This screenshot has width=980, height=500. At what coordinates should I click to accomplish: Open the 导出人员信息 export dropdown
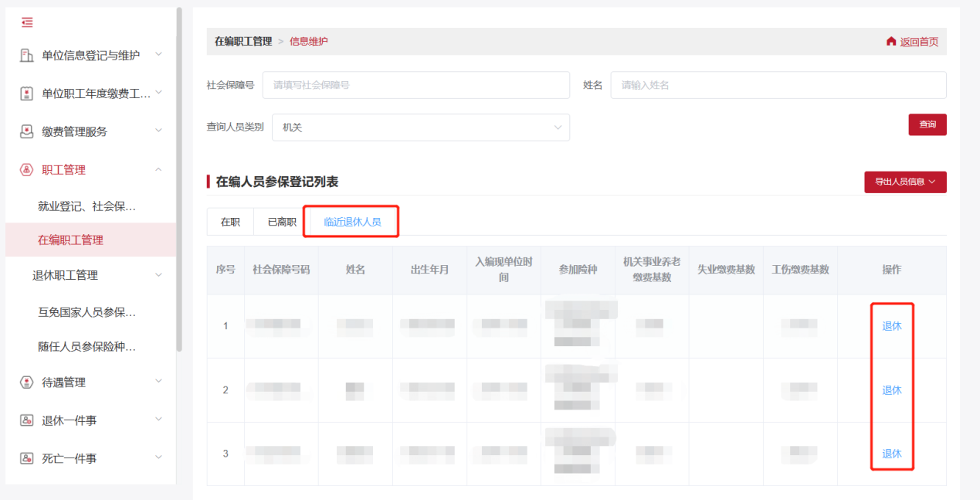coord(904,182)
